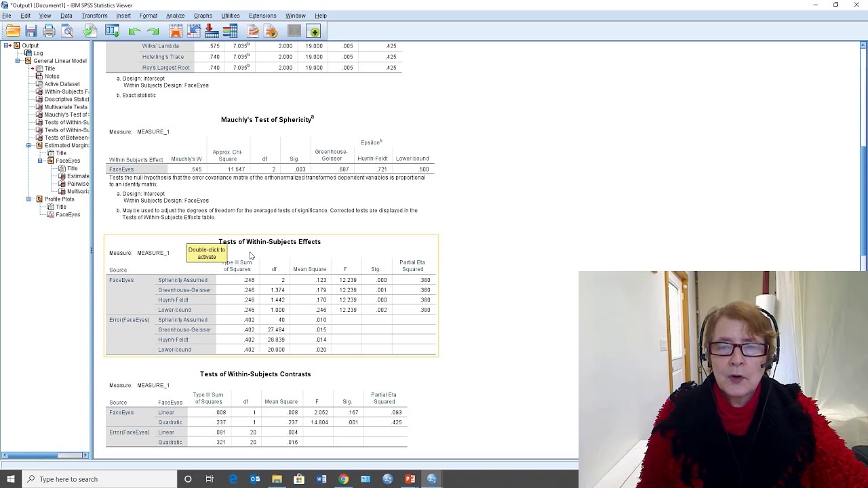Recall recently used dialogs via the toolbar icon
The image size is (868, 488).
coord(112,31)
